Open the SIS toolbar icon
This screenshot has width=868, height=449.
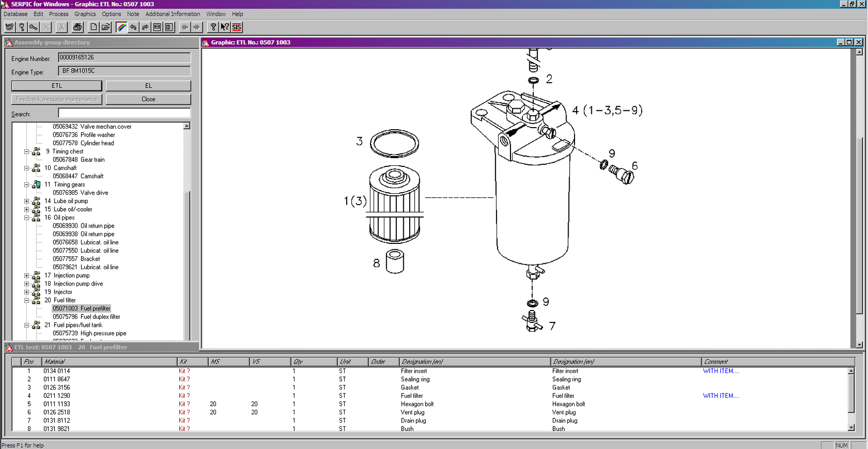(x=237, y=27)
